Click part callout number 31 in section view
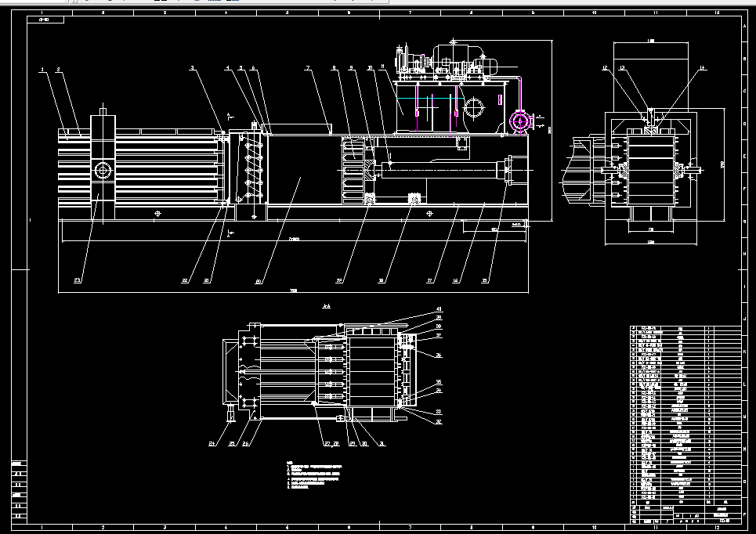 (382, 443)
